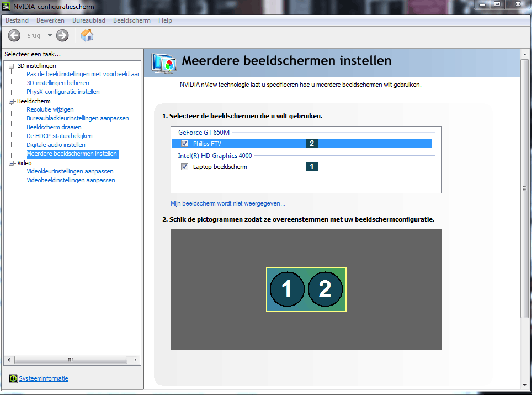This screenshot has width=532, height=395.
Task: Open Videokleurinstellingen aanpassen
Action: point(70,171)
